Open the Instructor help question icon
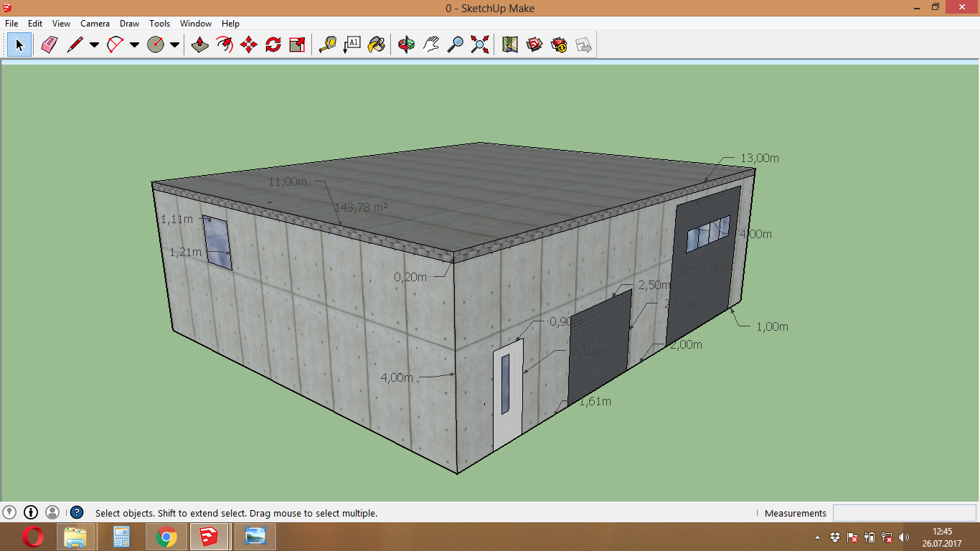 pyautogui.click(x=77, y=513)
